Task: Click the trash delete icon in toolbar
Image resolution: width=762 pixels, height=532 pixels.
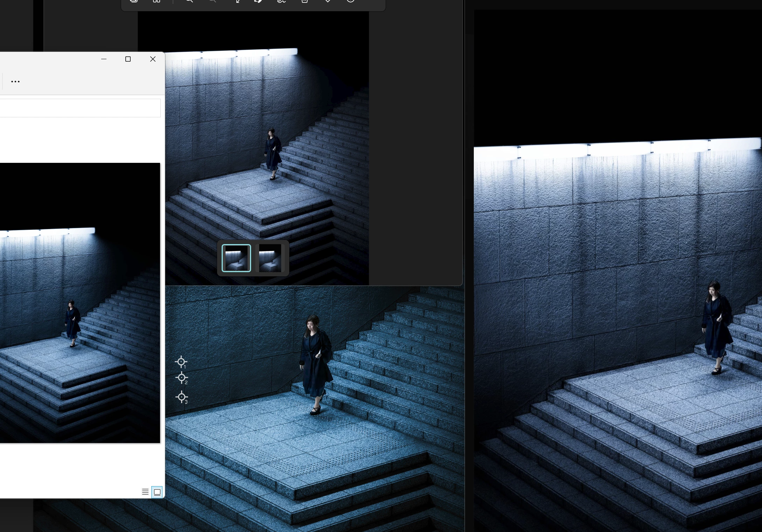Action: [x=305, y=1]
